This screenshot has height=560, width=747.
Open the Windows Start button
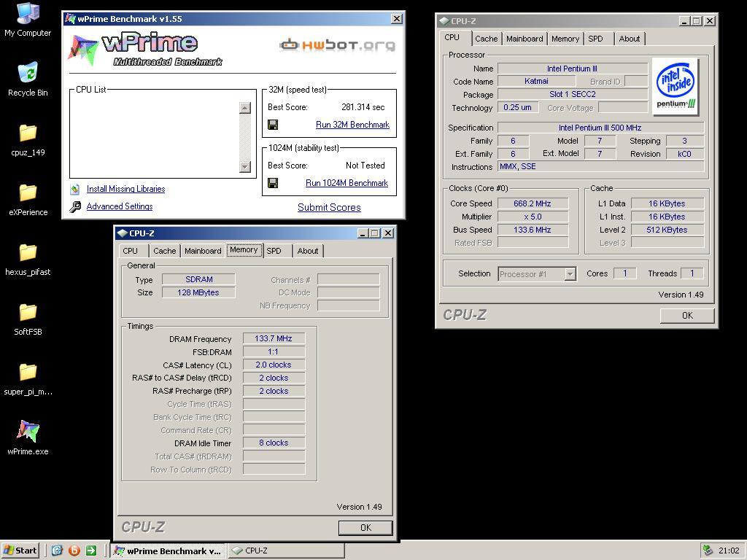[20, 551]
